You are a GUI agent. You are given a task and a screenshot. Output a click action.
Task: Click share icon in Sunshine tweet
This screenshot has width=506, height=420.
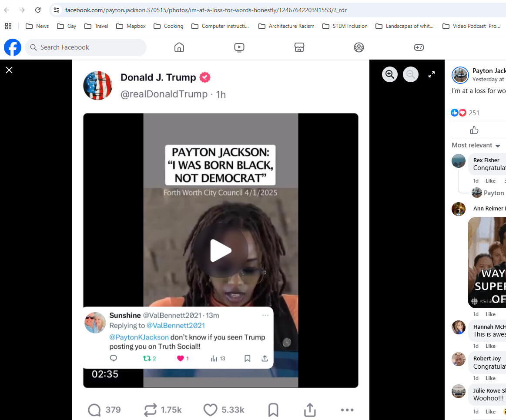[265, 358]
